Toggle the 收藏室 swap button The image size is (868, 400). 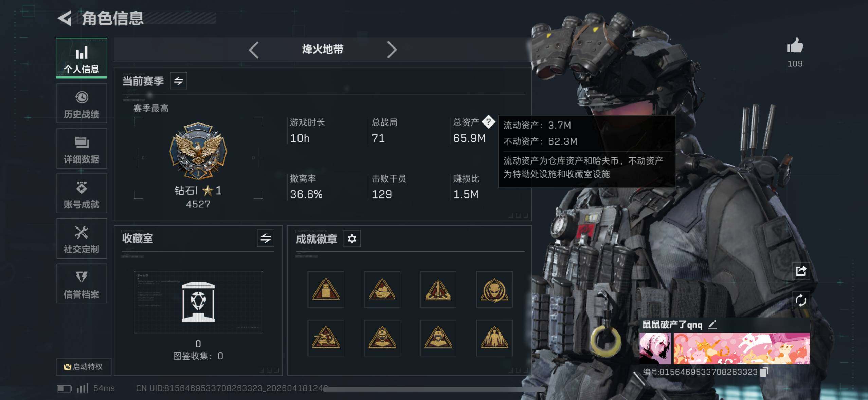click(x=266, y=238)
